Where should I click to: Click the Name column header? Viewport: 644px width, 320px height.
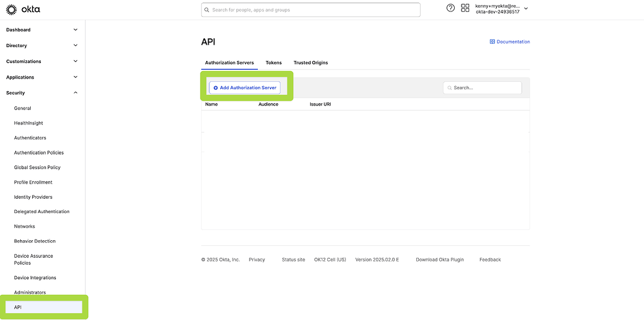[x=211, y=104]
